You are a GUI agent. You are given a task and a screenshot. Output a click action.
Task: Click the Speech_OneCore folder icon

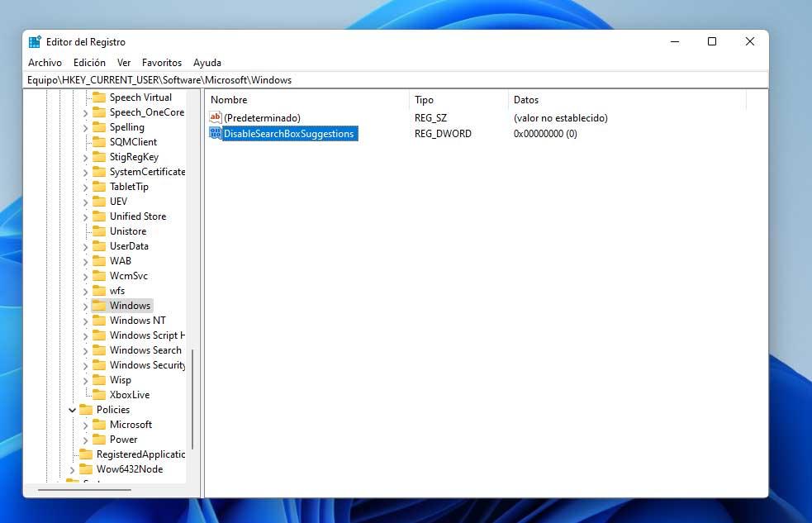tap(99, 112)
